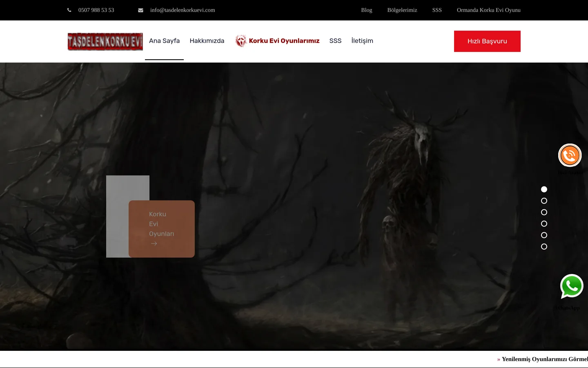Viewport: 588px width, 368px height.
Task: Select the first slider dot
Action: [544, 189]
